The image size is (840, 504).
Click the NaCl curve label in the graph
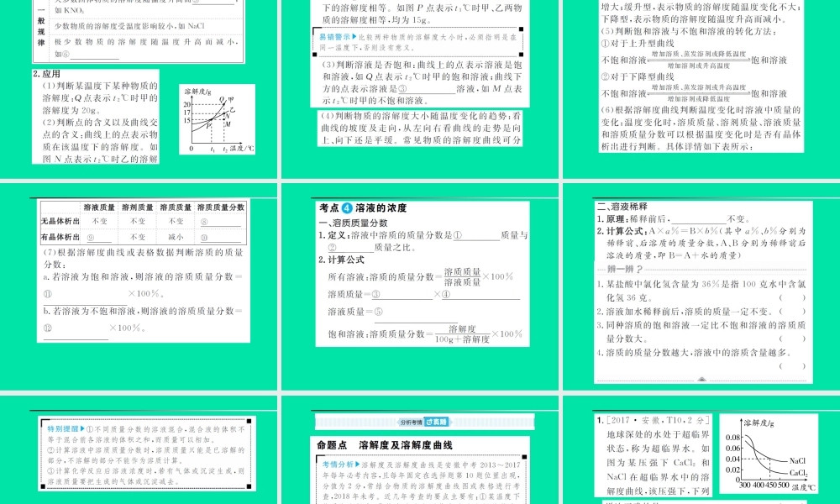tap(797, 460)
